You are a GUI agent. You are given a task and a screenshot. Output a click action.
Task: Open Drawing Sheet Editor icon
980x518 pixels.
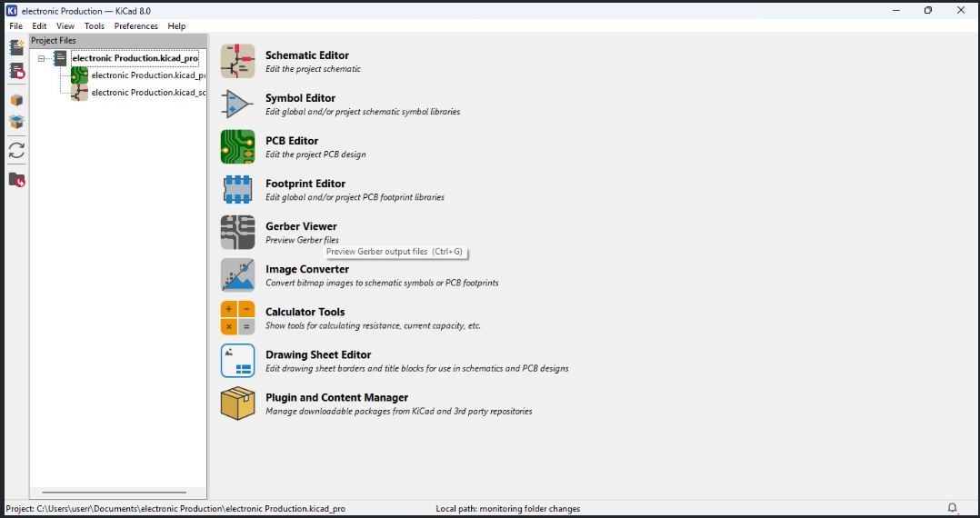[x=237, y=361]
